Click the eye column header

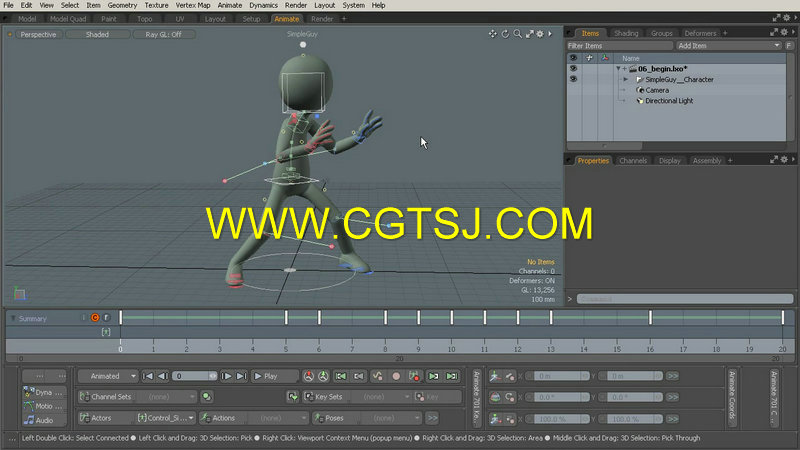click(x=573, y=58)
